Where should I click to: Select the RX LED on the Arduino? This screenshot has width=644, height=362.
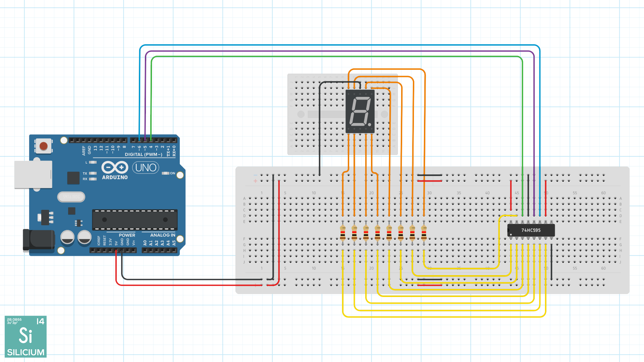(x=93, y=179)
